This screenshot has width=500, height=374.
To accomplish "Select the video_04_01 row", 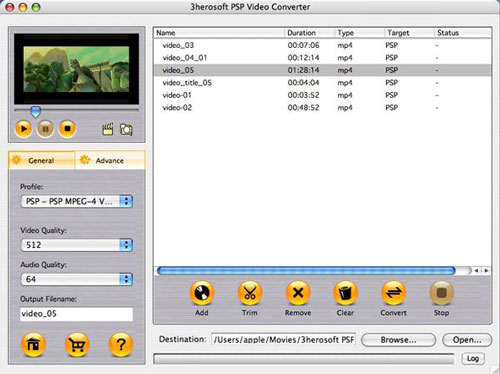I will point(322,58).
